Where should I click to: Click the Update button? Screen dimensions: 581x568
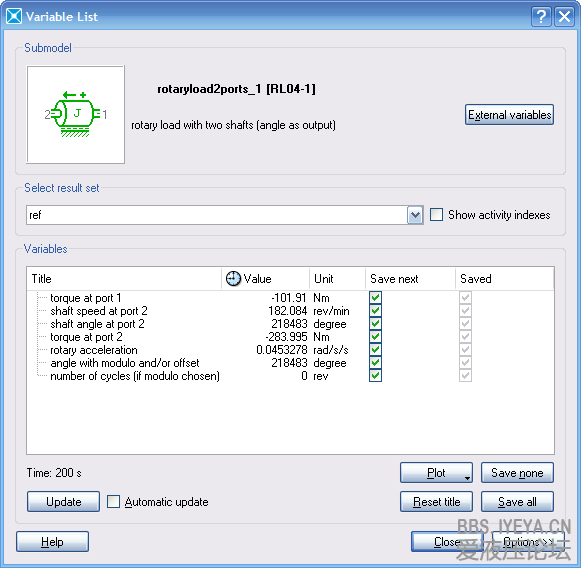pos(63,502)
